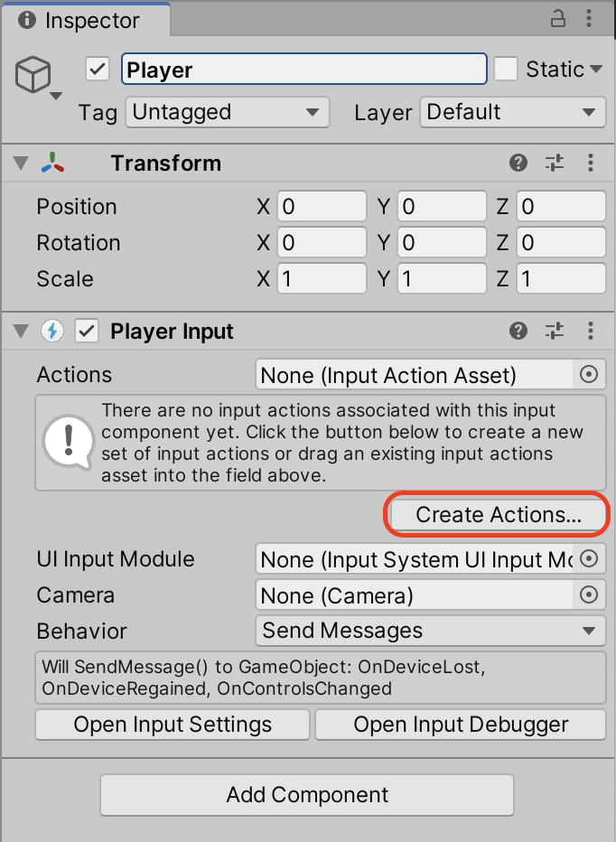
Task: Open the Player Input context menu
Action: point(591,332)
